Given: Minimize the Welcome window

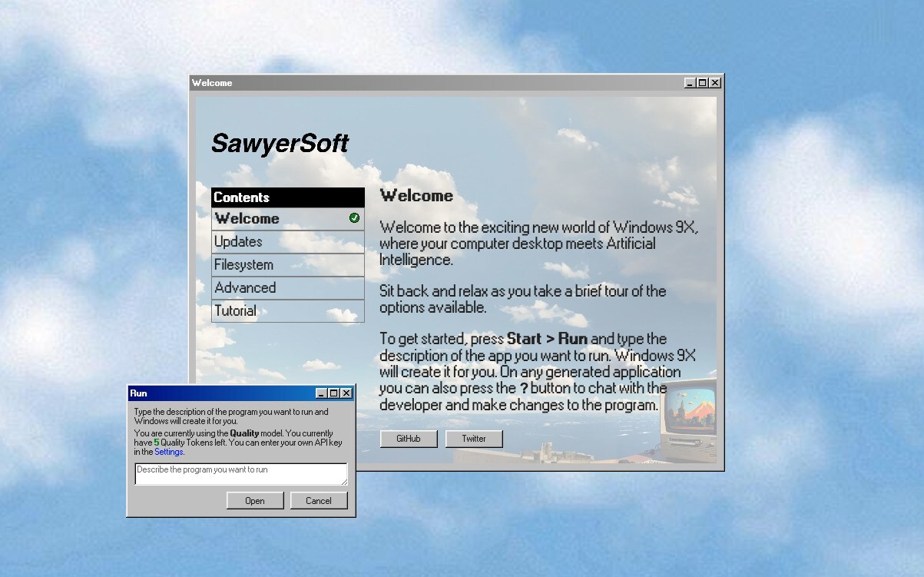Looking at the screenshot, I should (x=691, y=82).
